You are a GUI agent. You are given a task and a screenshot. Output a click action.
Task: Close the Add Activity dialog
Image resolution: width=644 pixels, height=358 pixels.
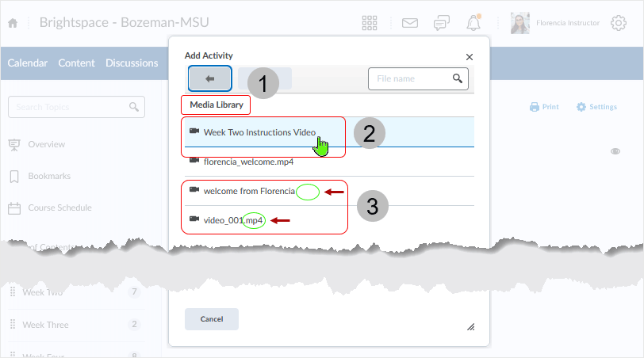tap(470, 57)
